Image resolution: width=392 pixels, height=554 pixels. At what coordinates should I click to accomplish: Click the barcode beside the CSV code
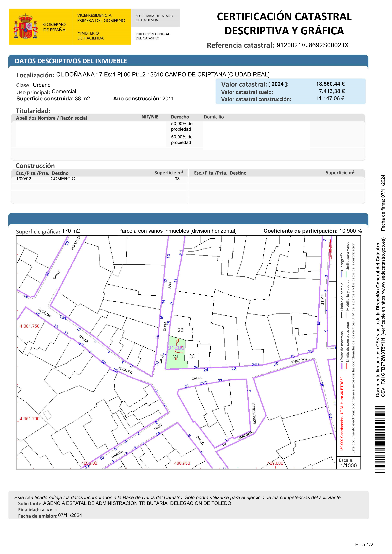(x=380, y=439)
